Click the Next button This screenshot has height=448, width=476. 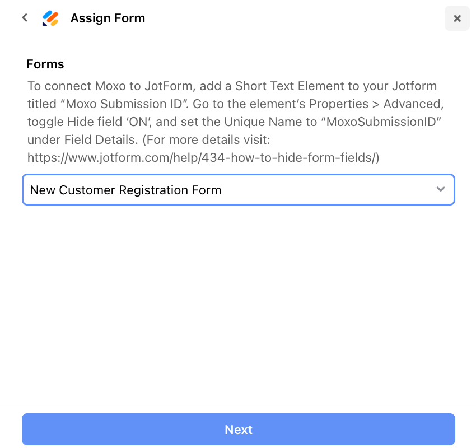coord(238,430)
